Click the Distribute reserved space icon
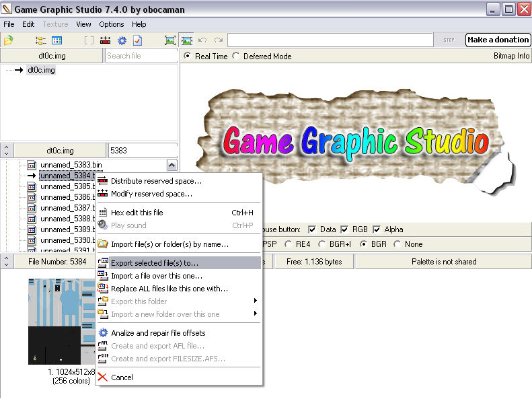532x399 pixels. (x=102, y=181)
